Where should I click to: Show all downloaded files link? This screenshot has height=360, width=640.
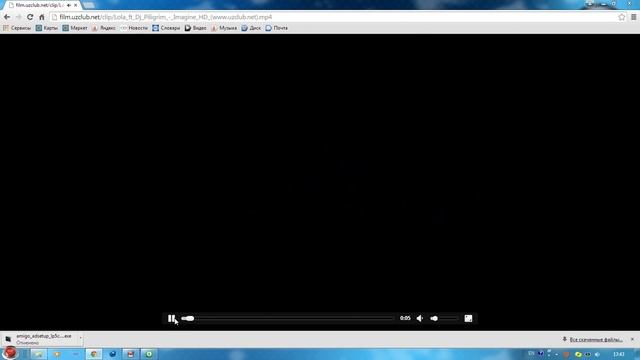tap(596, 340)
